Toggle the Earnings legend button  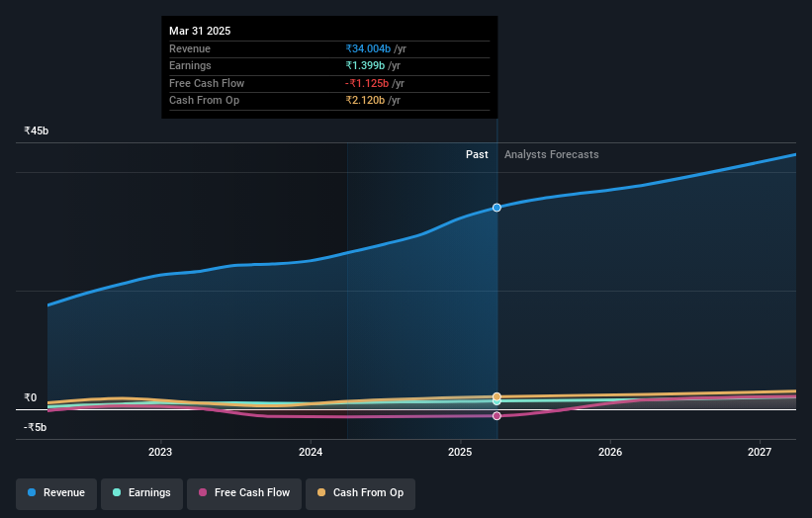point(141,493)
